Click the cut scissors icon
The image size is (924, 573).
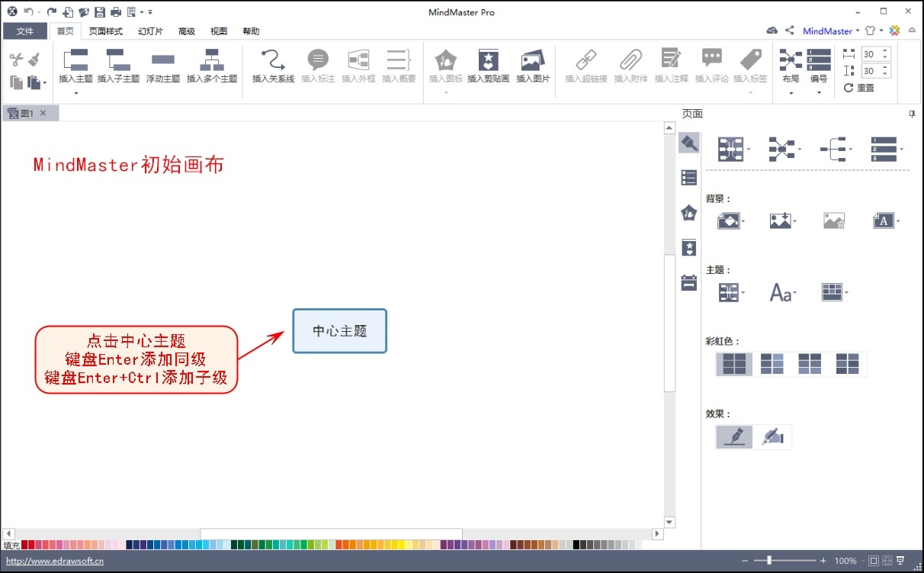pyautogui.click(x=16, y=60)
